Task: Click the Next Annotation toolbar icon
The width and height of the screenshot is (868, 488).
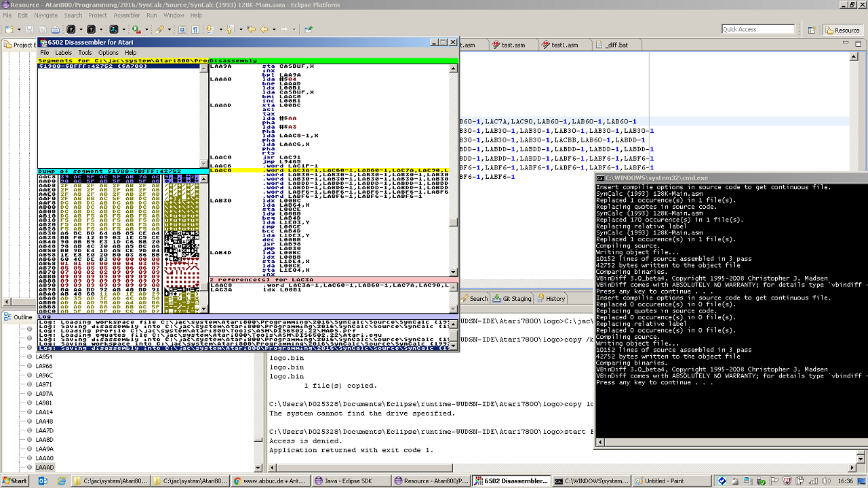Action: (210, 30)
